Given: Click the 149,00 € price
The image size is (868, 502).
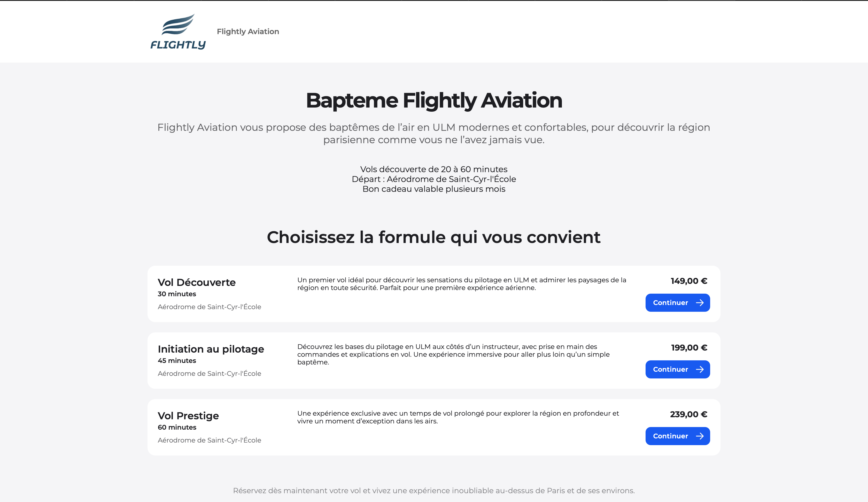Looking at the screenshot, I should 689,281.
